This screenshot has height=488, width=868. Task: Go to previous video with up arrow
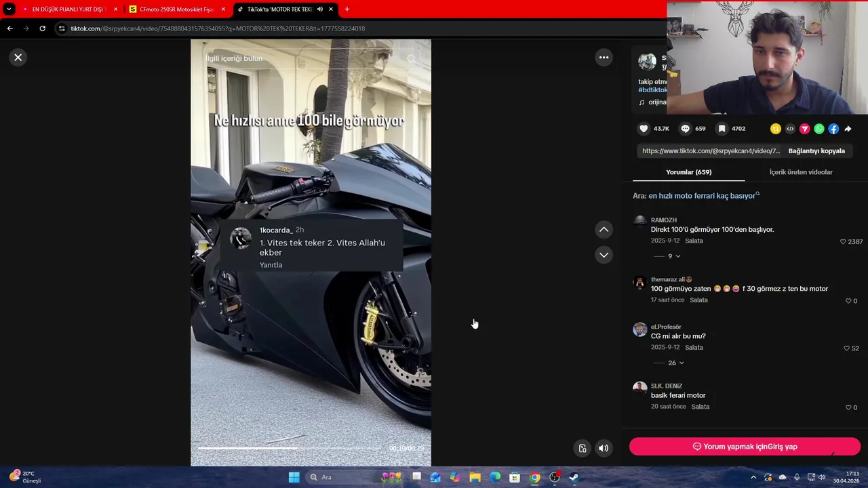[x=604, y=230]
